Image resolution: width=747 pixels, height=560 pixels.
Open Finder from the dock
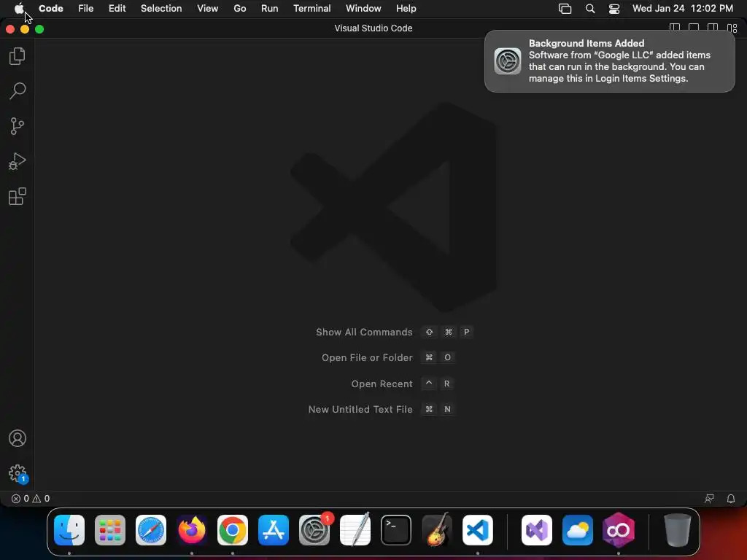click(69, 530)
